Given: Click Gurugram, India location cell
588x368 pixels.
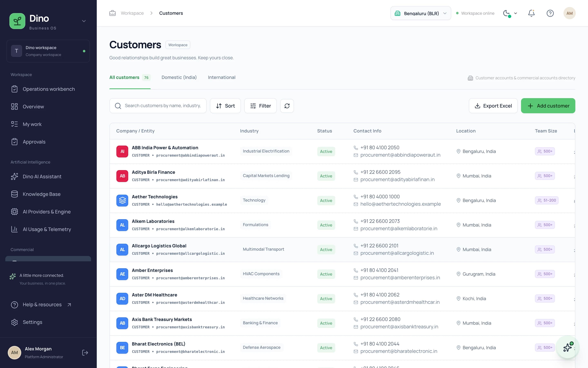Looking at the screenshot, I should coord(476,274).
